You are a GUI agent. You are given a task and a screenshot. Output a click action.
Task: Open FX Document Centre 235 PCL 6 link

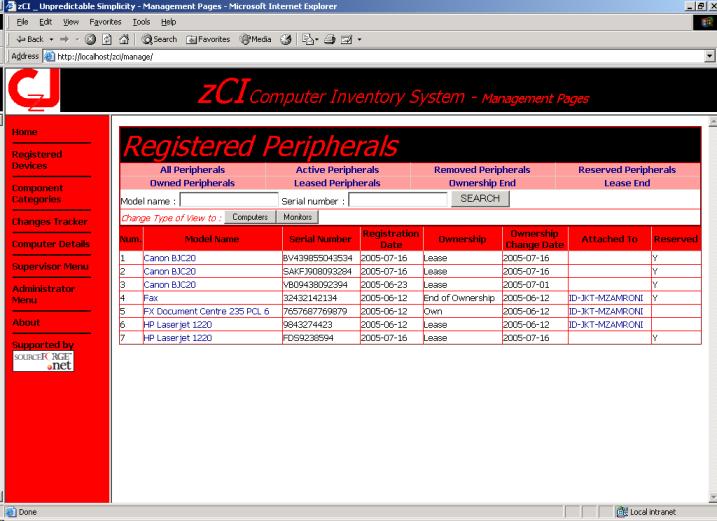tap(206, 311)
